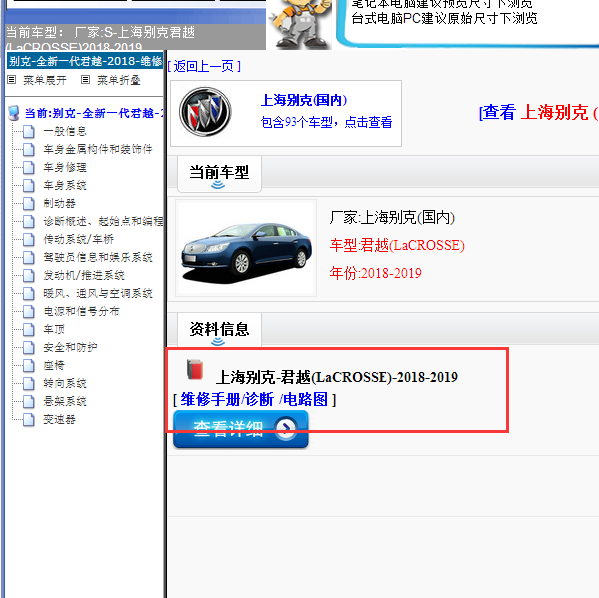The image size is (599, 598).
Task: Collapse all with 菜单折叠
Action: [x=119, y=80]
